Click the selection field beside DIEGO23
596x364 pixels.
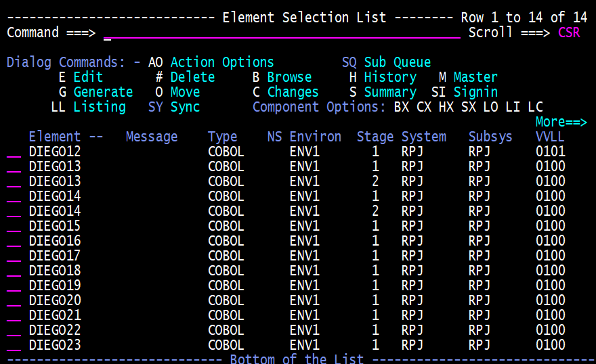(14, 345)
